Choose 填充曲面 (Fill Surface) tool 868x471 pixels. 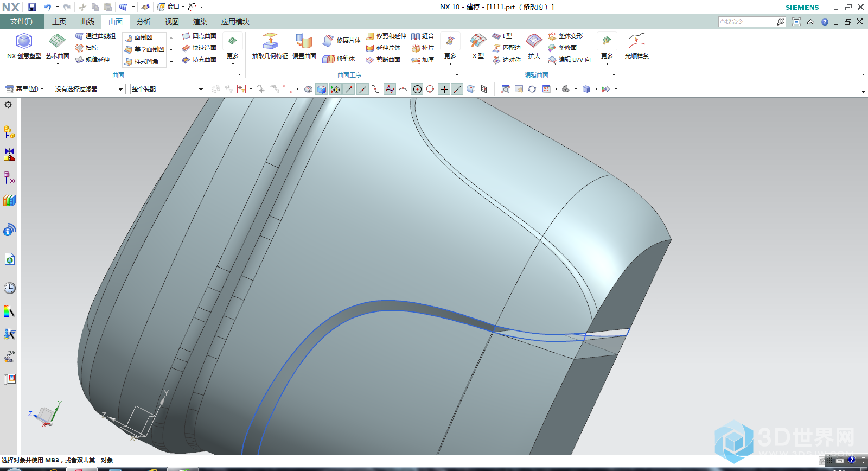pos(199,60)
